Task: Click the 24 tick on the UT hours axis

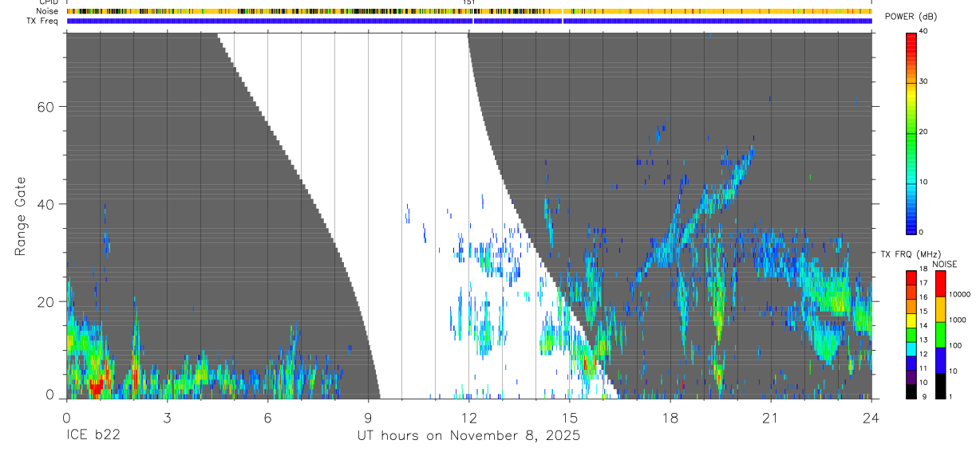Action: (x=871, y=418)
